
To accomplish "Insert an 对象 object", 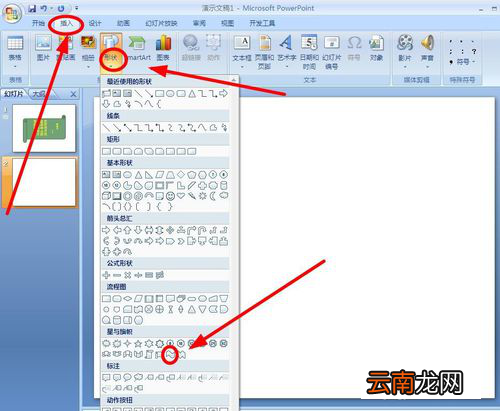I will click(x=376, y=48).
